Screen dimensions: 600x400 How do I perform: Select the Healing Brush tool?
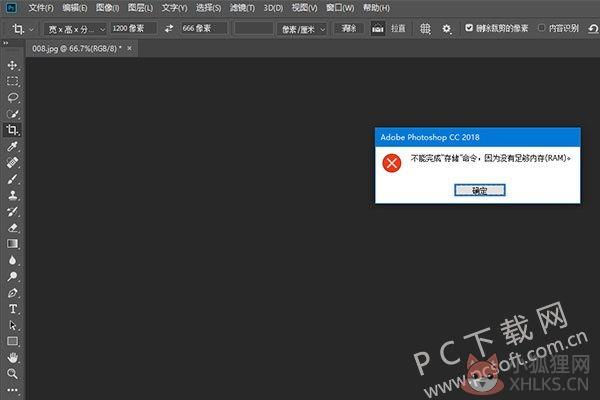12,162
